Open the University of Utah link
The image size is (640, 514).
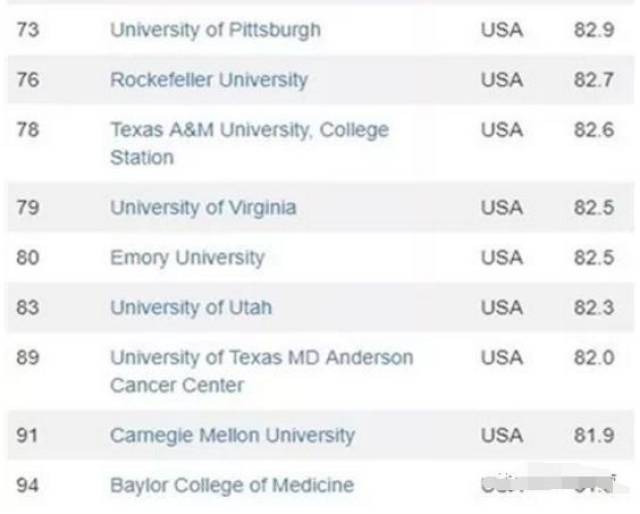tap(190, 307)
